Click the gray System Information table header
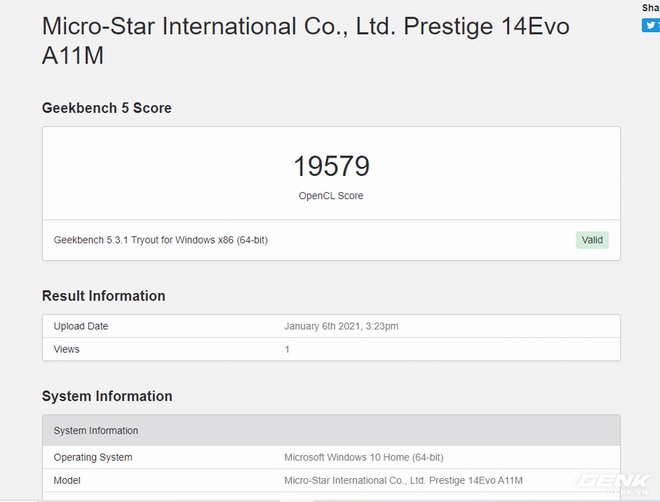 (96, 430)
